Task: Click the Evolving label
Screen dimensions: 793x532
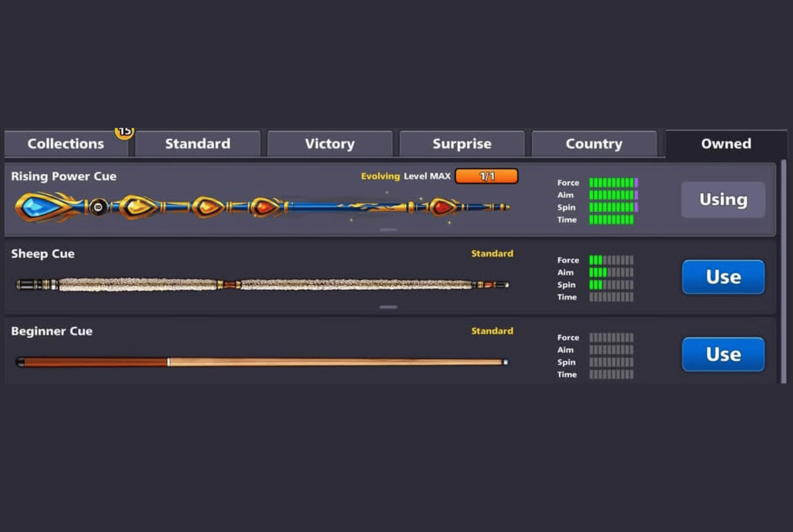Action: coord(380,176)
